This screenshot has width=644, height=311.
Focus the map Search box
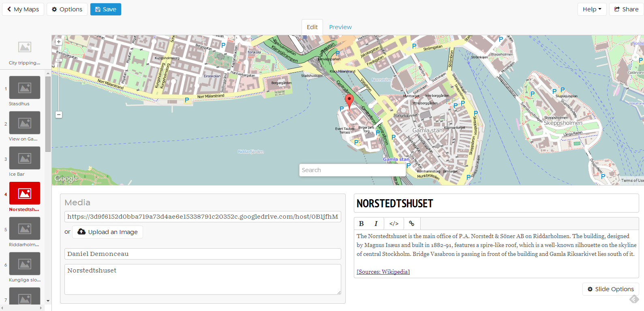coord(353,170)
